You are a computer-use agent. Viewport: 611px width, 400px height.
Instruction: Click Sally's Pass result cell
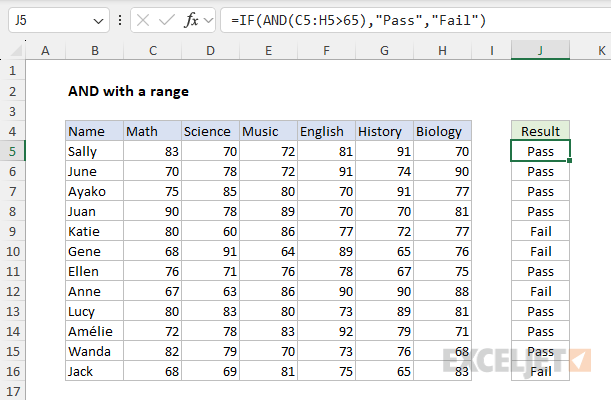click(x=540, y=151)
